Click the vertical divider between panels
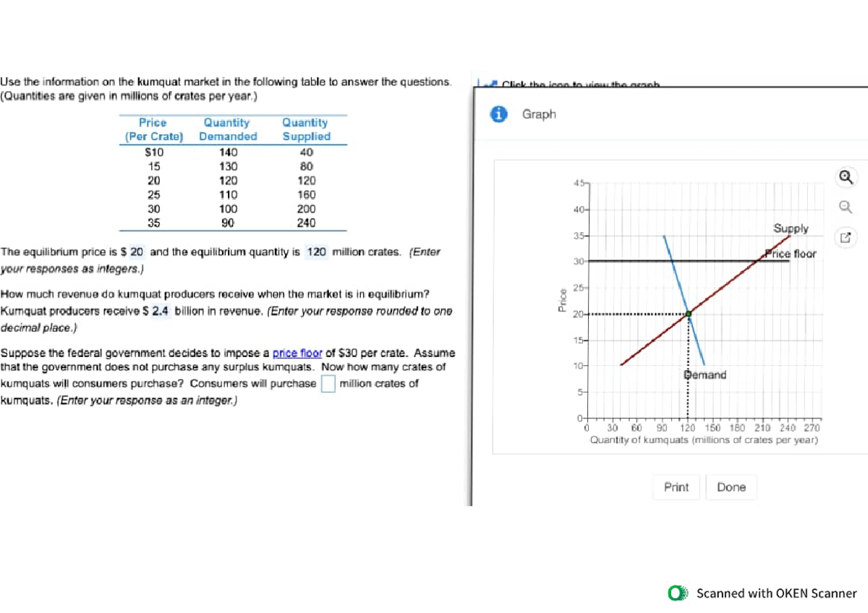 click(x=472, y=289)
